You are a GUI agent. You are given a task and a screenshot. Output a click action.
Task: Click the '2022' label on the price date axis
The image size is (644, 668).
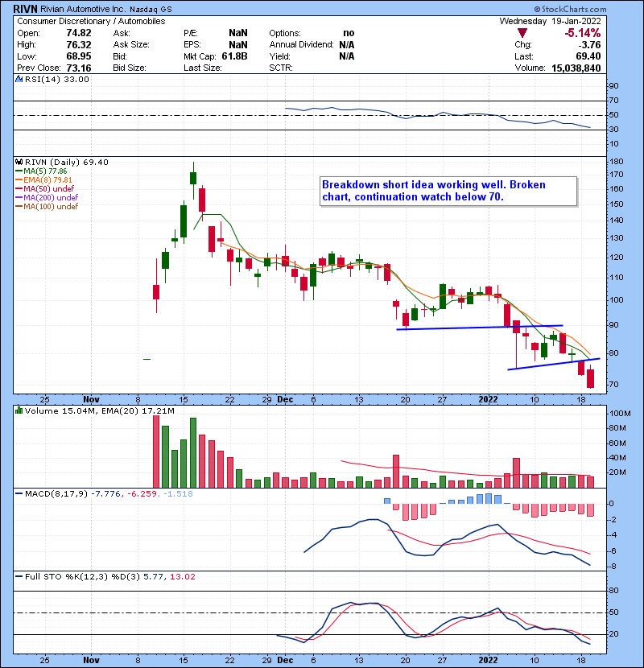[x=488, y=400]
